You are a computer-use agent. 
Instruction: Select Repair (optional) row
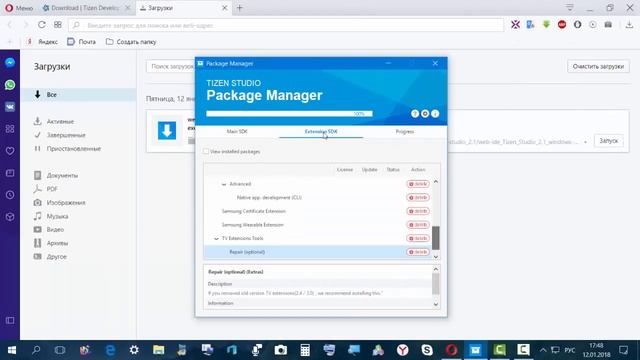[x=318, y=252]
